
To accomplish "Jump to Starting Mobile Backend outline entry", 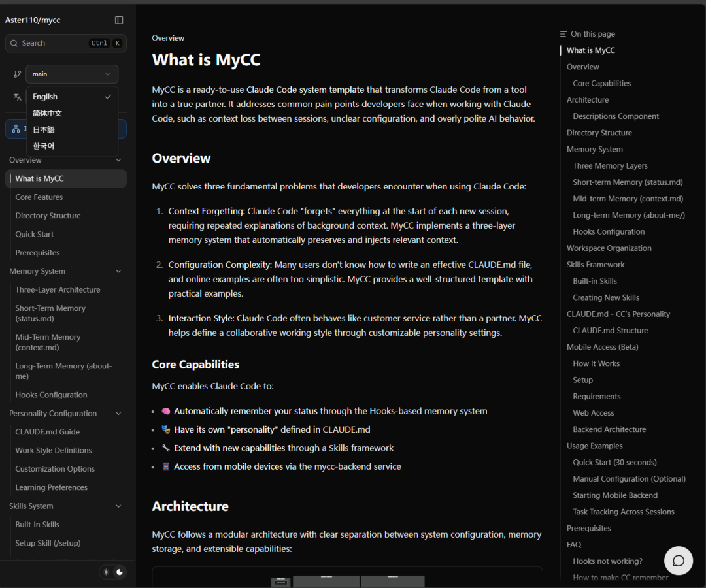I will (615, 495).
